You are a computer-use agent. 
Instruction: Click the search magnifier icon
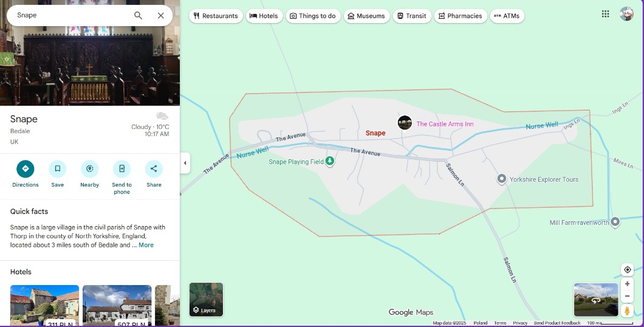(139, 16)
